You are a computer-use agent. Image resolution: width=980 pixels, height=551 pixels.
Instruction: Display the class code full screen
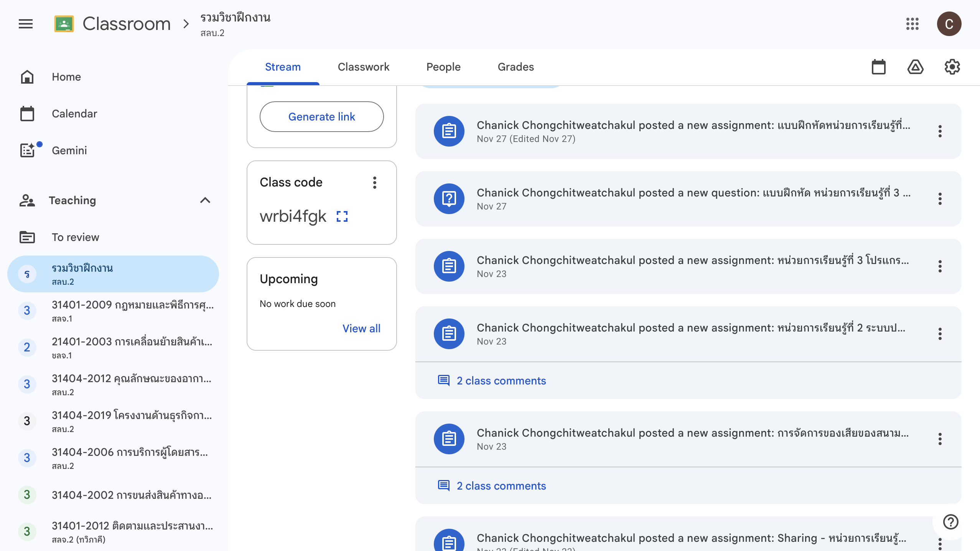click(342, 216)
